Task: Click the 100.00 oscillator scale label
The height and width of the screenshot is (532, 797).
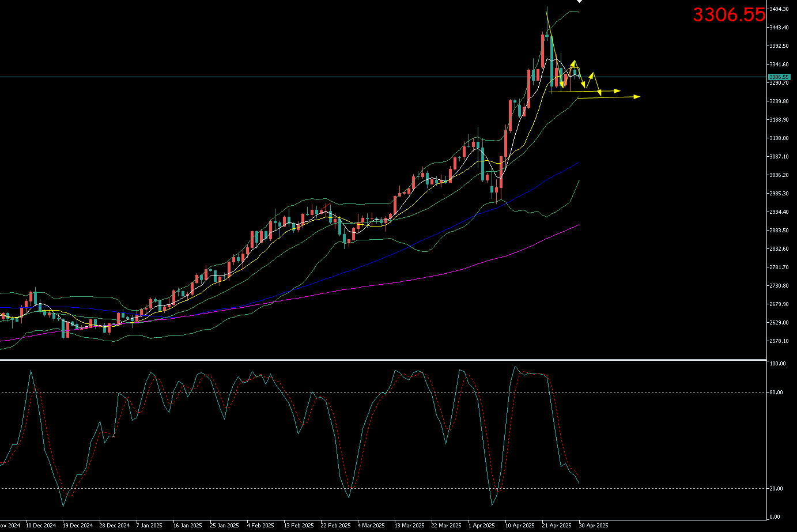Action: tap(778, 364)
